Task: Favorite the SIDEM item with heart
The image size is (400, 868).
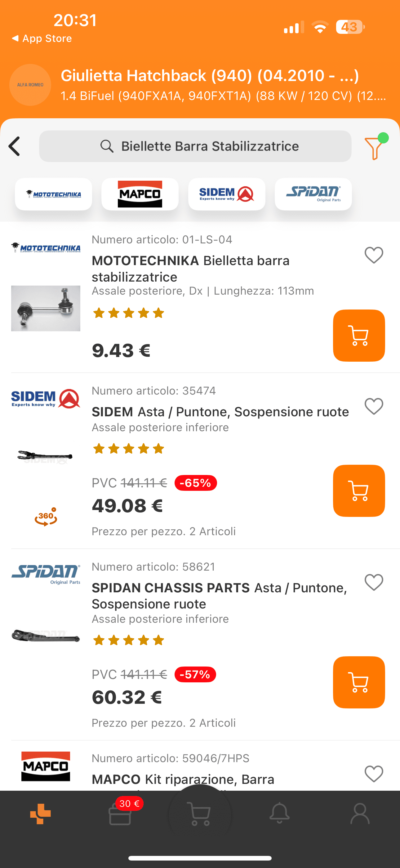Action: 374,406
